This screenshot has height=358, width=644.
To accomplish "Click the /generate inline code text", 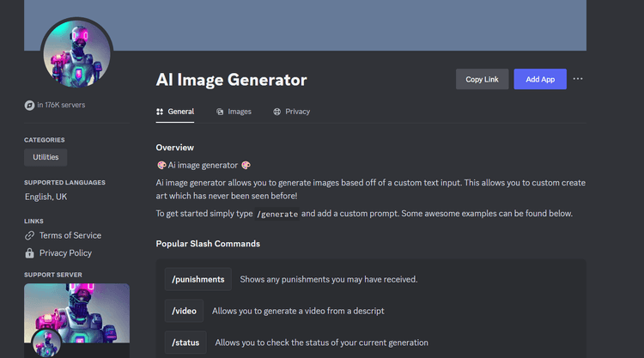I will (277, 214).
